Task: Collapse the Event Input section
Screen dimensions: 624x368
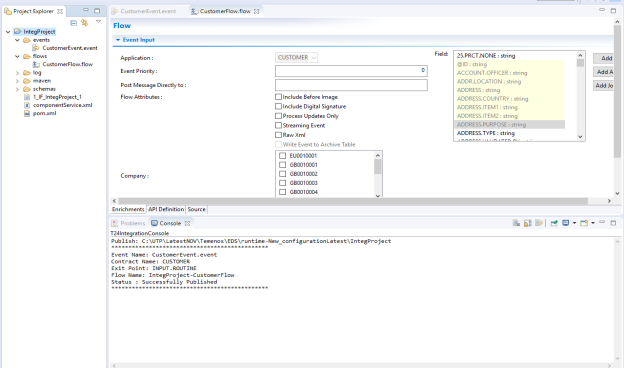Action: tap(118, 40)
